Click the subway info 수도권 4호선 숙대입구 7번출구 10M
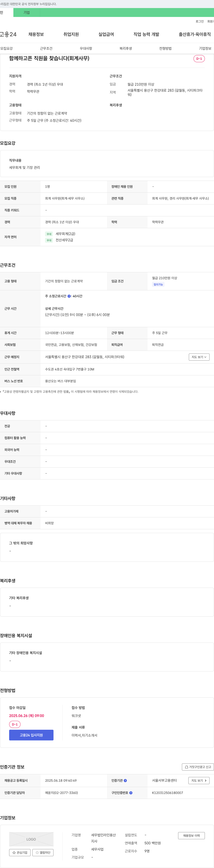Image resolution: width=214 pixels, height=868 pixels. pos(70,369)
